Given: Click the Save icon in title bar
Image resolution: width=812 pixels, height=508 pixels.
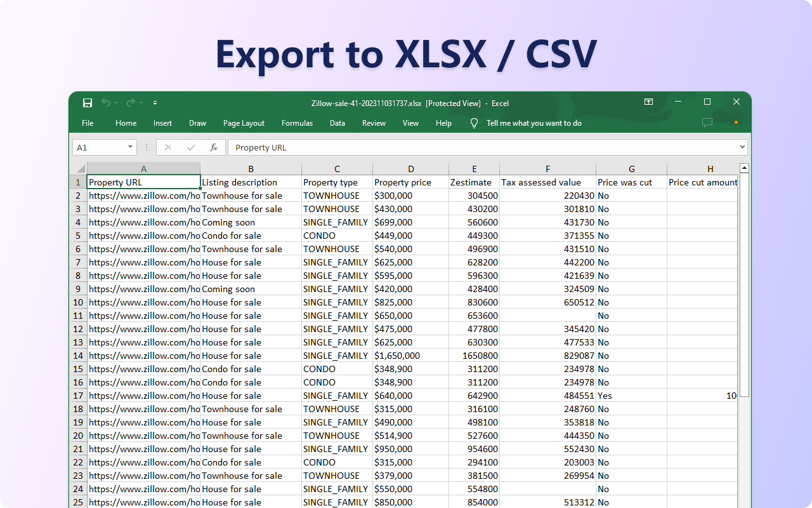Looking at the screenshot, I should pyautogui.click(x=88, y=103).
